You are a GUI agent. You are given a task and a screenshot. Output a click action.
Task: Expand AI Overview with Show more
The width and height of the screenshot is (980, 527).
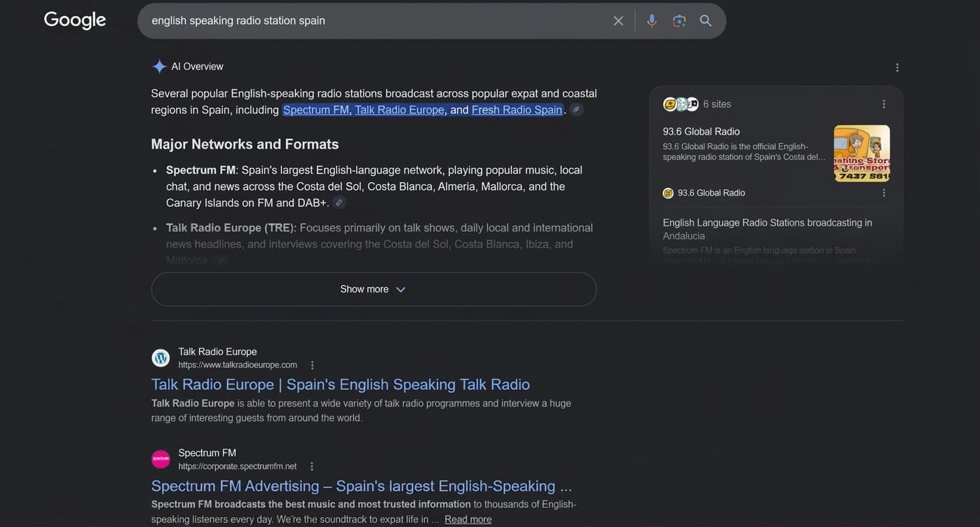(x=374, y=289)
